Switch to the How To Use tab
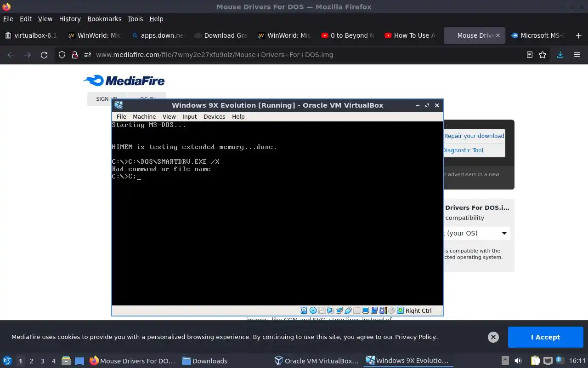Viewport: 588px width, 368px height. click(410, 35)
